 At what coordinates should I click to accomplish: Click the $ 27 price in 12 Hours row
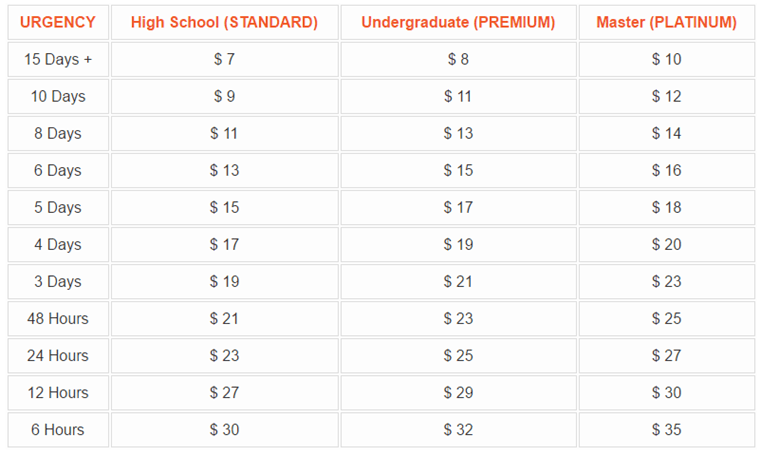[224, 392]
